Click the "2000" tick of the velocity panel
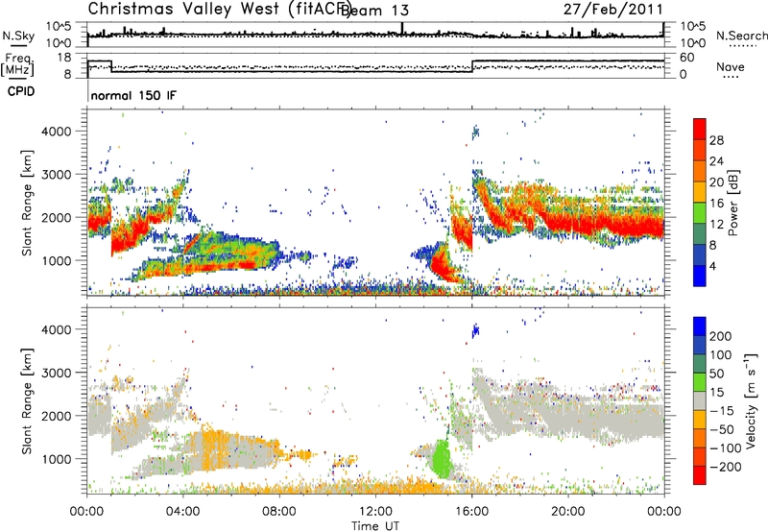The image size is (768, 532). [x=56, y=416]
